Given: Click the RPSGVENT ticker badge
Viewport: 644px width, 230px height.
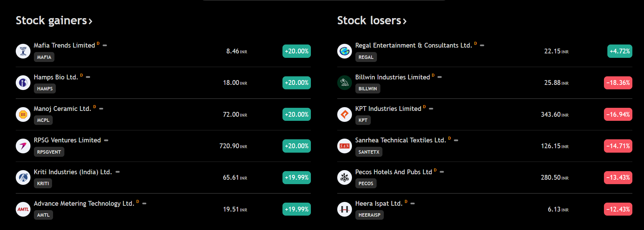Looking at the screenshot, I should (x=49, y=152).
